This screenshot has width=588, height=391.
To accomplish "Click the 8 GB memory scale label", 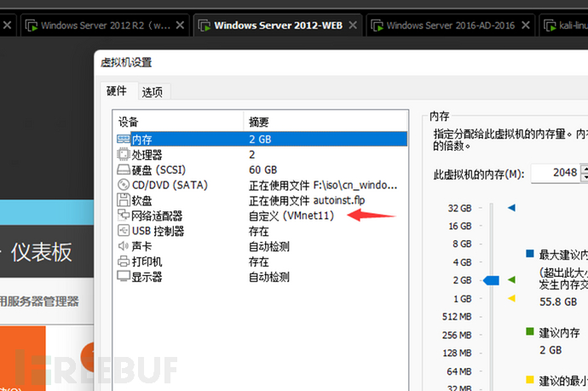I will pos(462,244).
